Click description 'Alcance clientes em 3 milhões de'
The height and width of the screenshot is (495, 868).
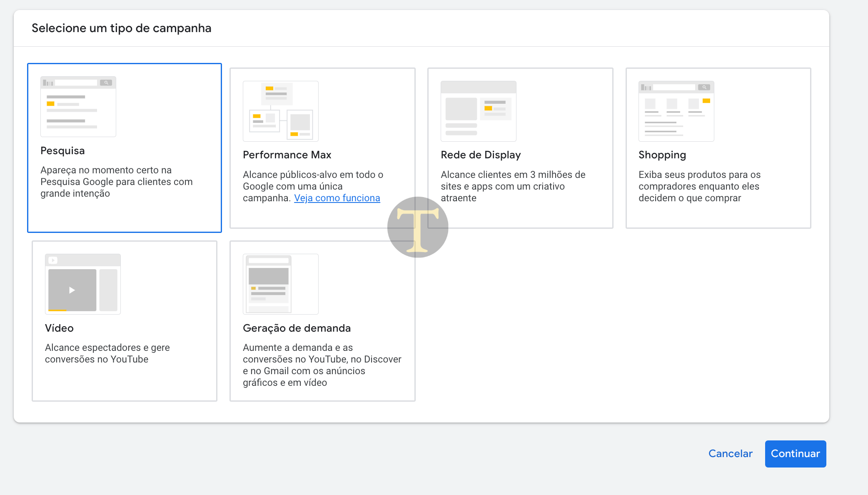click(513, 175)
